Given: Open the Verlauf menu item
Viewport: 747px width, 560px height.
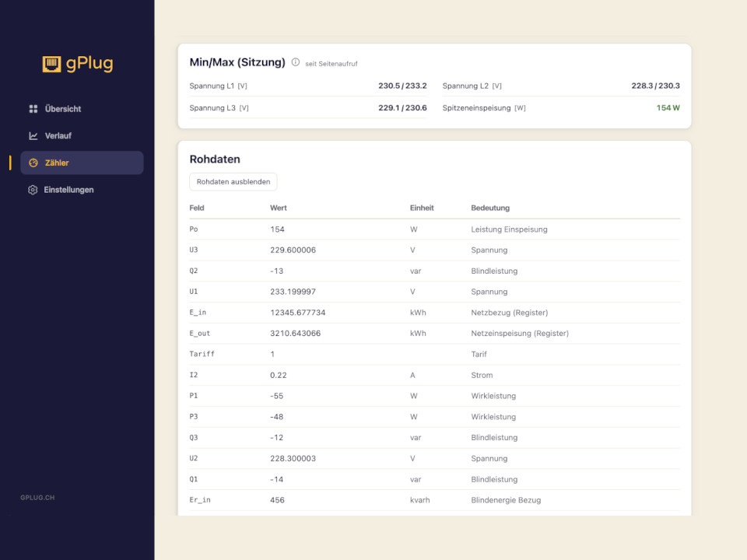Looking at the screenshot, I should coord(82,135).
